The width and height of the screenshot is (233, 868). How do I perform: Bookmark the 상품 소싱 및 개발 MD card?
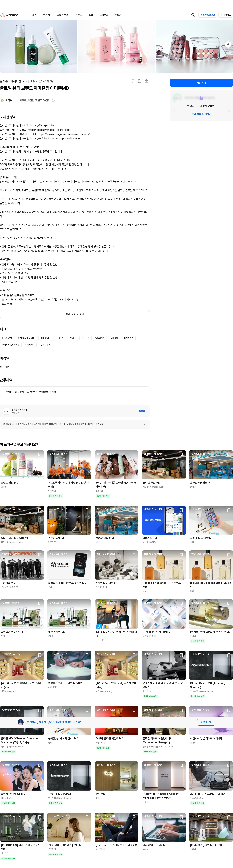click(x=229, y=510)
